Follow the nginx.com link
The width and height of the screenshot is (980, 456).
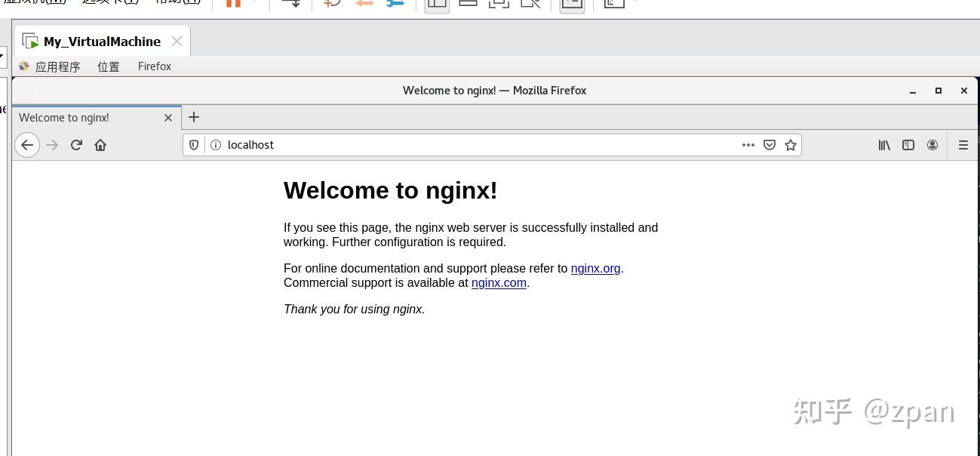point(499,283)
